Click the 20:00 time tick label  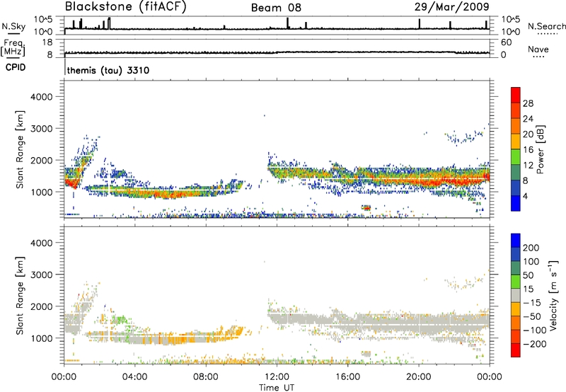419,377
